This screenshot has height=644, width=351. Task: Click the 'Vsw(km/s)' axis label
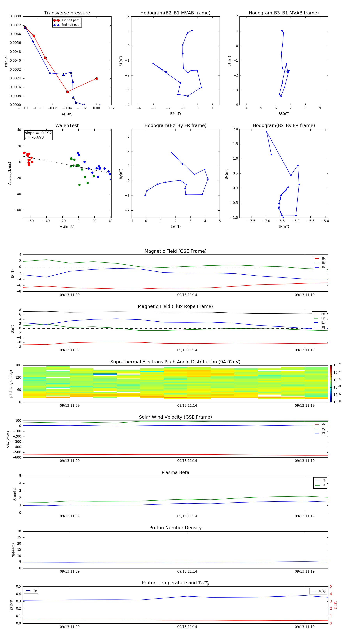tap(8, 439)
